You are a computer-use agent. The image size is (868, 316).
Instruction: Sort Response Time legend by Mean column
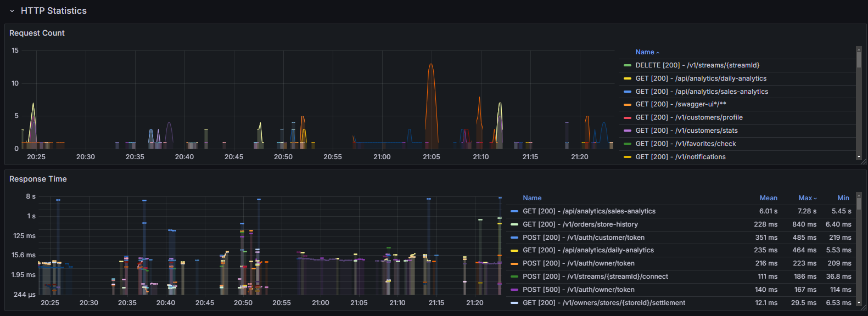pyautogui.click(x=769, y=198)
